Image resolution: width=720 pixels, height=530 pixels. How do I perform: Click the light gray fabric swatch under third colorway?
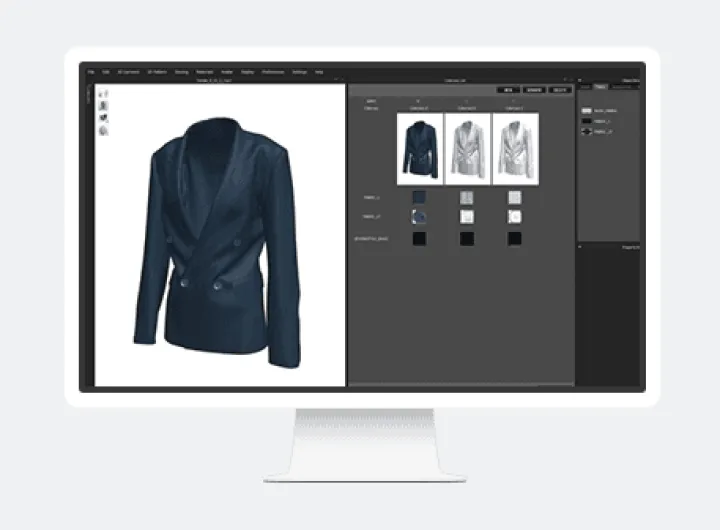coord(515,197)
